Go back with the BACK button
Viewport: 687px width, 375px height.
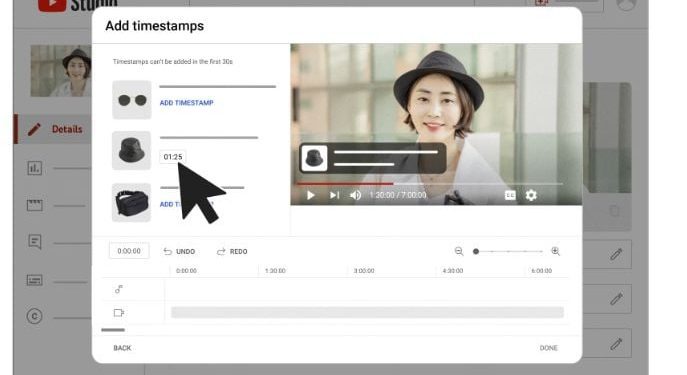point(122,348)
